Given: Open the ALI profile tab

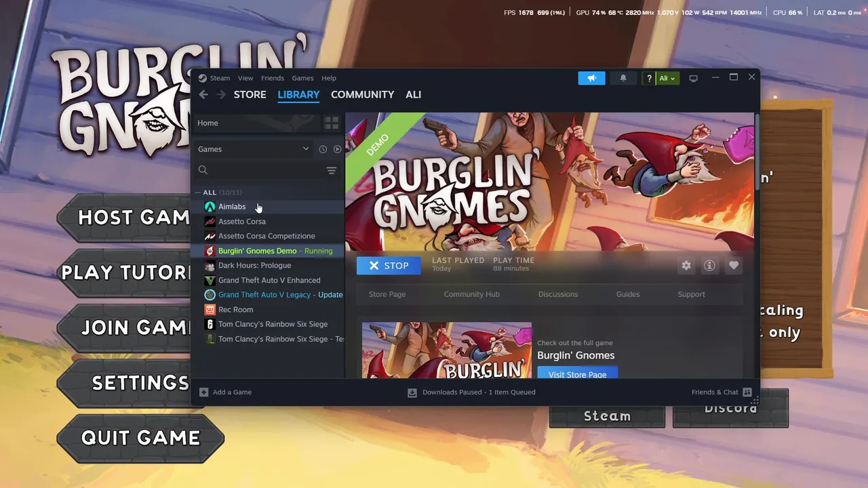Looking at the screenshot, I should point(413,95).
